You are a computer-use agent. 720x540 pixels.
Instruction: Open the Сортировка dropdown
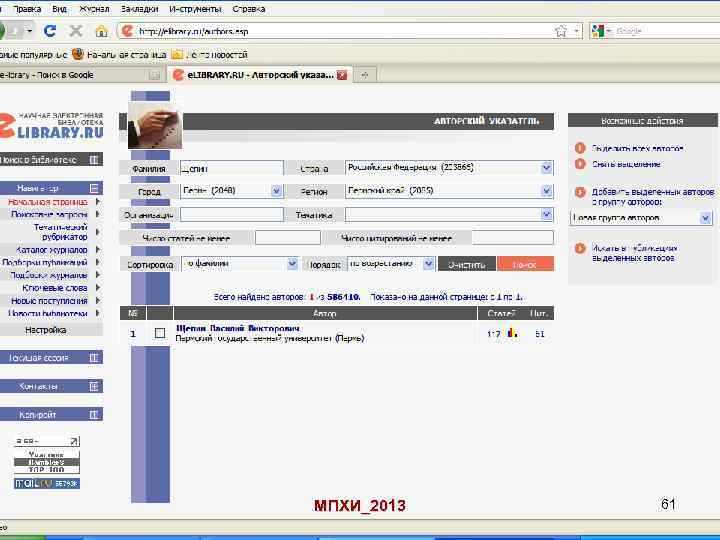[292, 264]
